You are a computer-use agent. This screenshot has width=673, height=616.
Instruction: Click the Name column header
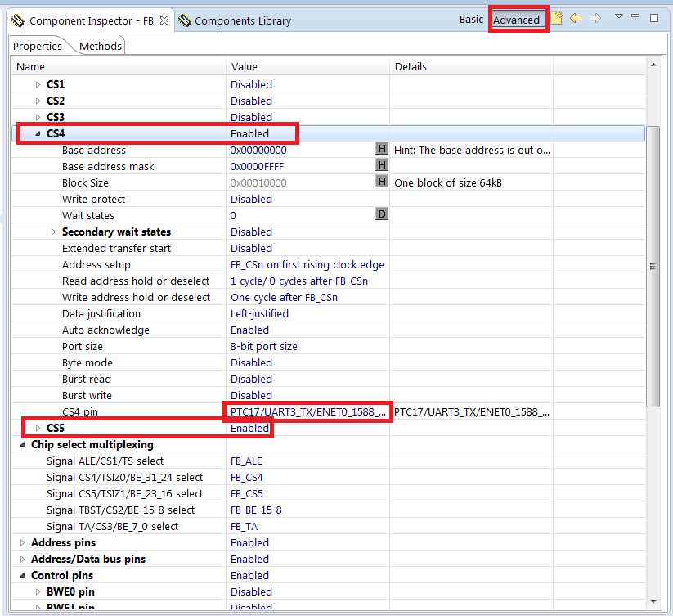point(119,66)
